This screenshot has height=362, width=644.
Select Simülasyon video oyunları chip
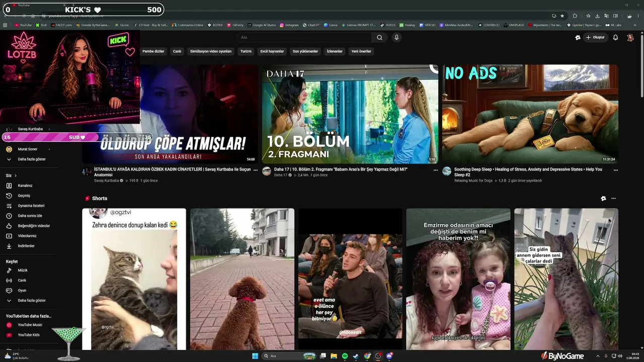coord(211,51)
